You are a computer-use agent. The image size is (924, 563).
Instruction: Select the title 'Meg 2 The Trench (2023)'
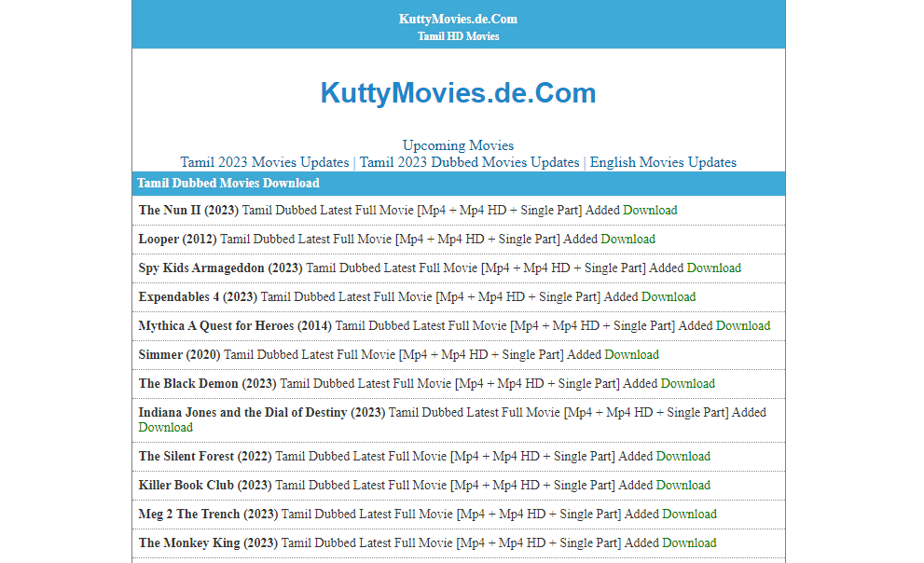point(208,515)
